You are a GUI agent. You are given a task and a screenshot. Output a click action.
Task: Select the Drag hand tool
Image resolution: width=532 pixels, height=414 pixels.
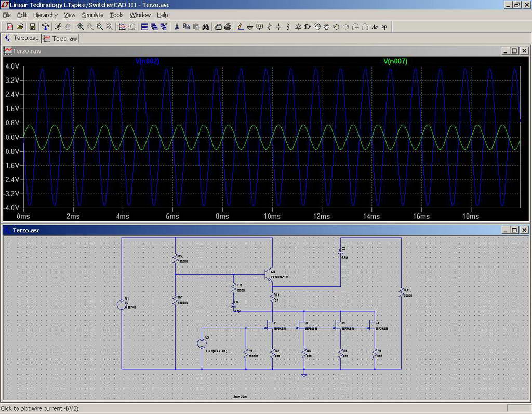coord(326,27)
